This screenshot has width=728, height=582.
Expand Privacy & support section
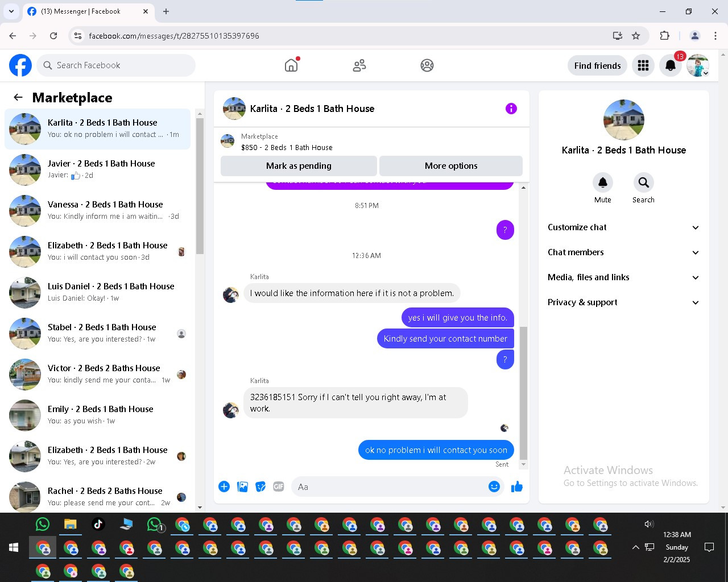point(623,302)
